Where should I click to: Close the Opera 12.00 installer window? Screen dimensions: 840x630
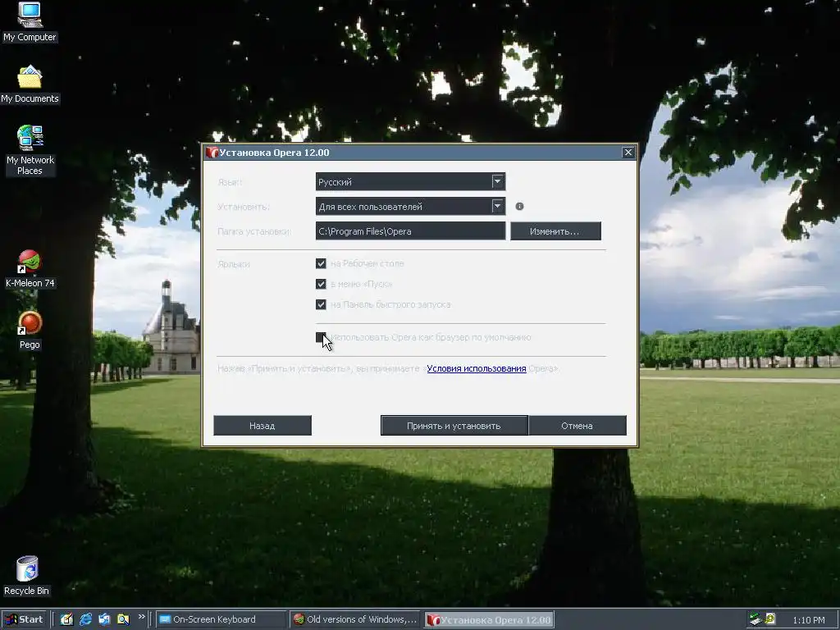(628, 153)
